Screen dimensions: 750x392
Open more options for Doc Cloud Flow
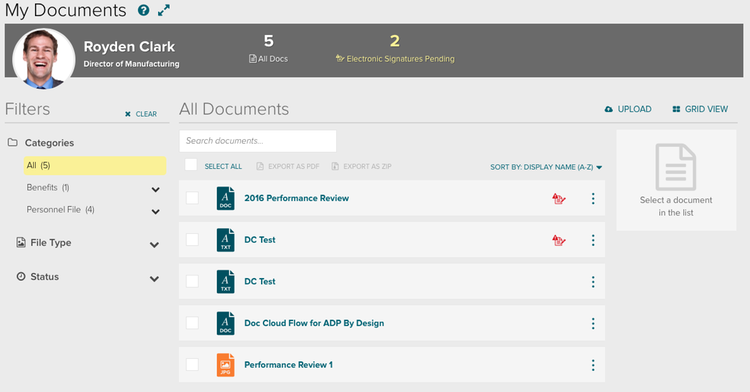(x=593, y=324)
